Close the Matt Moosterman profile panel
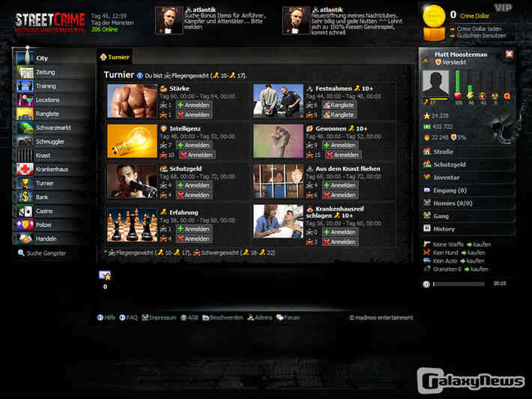Viewport: 532px width, 399px height. (x=510, y=54)
